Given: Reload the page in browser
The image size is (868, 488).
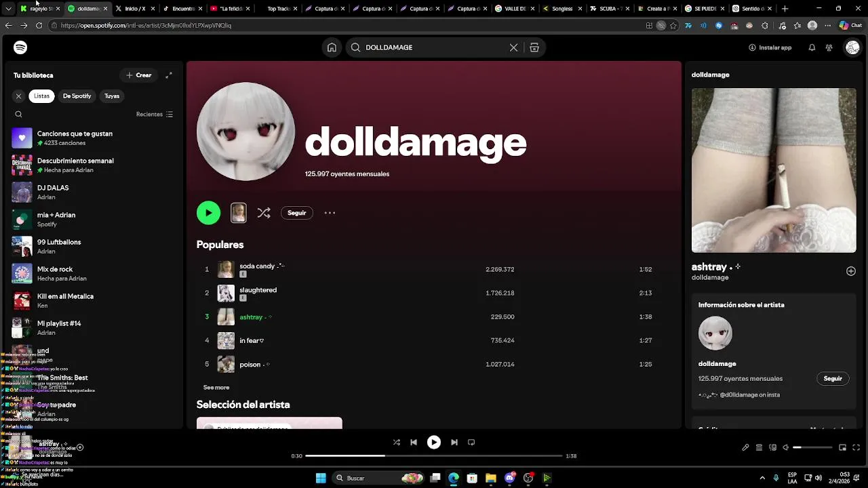Looking at the screenshot, I should pyautogui.click(x=39, y=25).
